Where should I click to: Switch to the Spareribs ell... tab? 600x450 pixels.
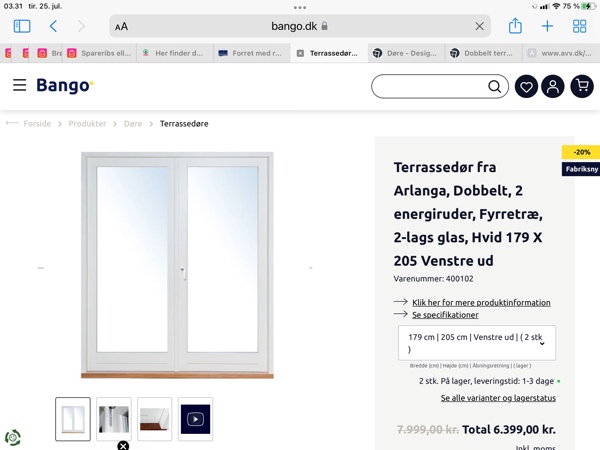click(x=99, y=53)
